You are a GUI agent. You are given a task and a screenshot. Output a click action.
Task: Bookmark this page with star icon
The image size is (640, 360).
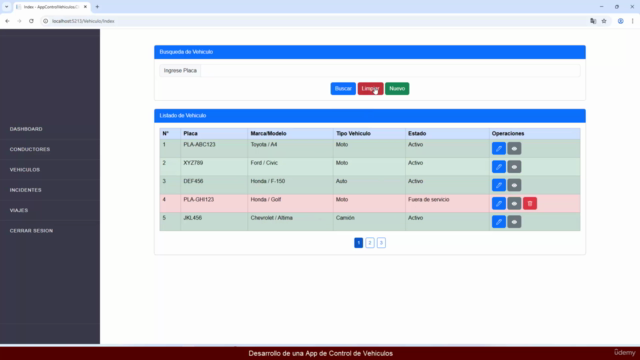tap(604, 21)
